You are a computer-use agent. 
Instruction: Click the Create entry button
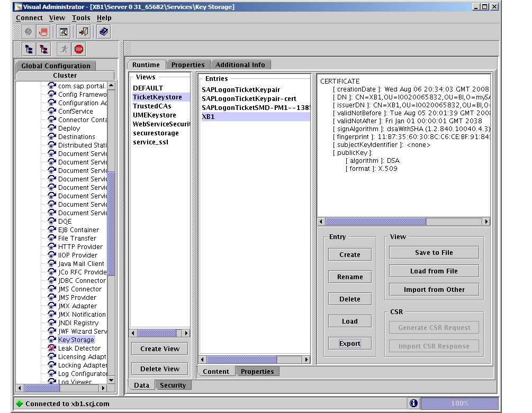coord(350,254)
